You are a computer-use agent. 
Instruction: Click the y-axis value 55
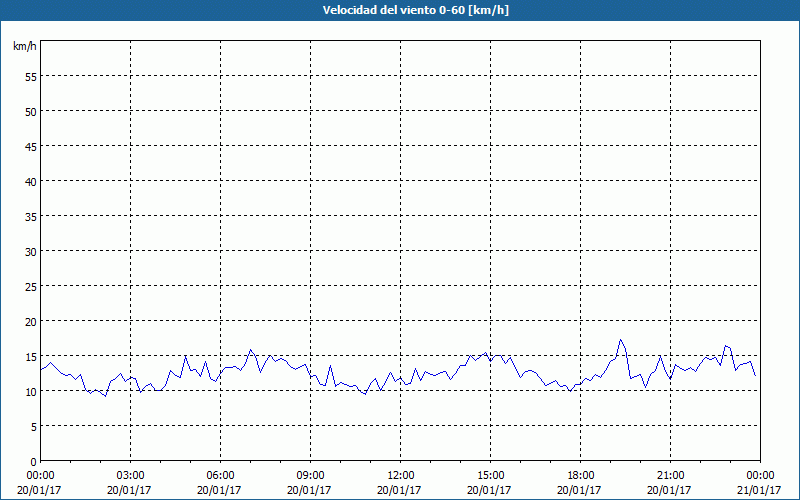[31, 77]
